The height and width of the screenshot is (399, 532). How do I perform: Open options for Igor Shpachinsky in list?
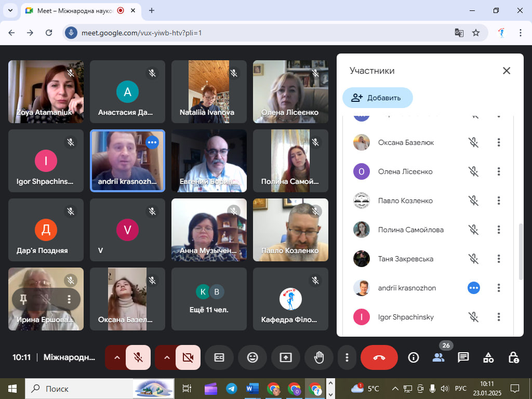499,317
